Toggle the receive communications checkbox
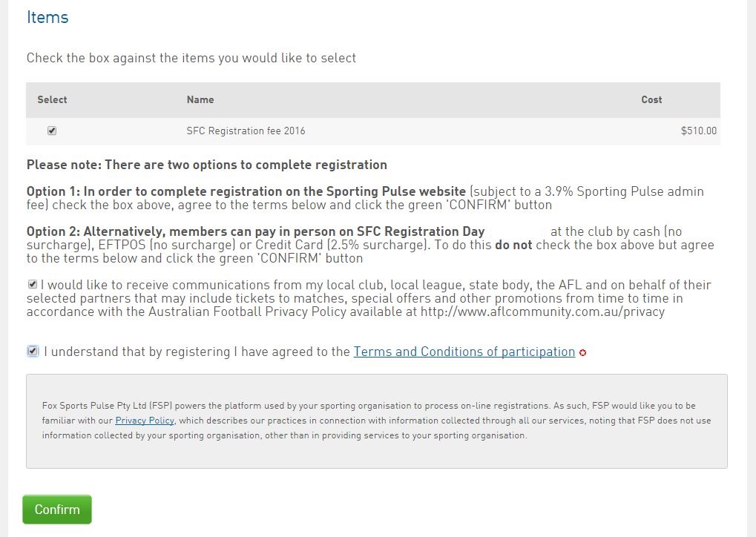 coord(33,284)
